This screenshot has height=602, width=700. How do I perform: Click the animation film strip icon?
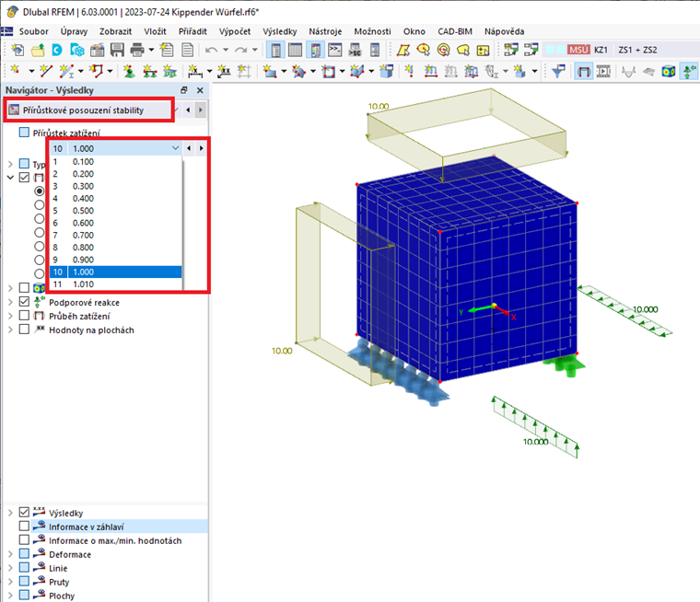pos(603,71)
